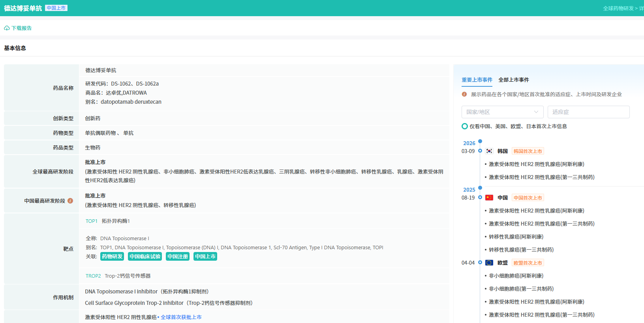Click the DNA Topoisomerase I inhibitor mechanism text
This screenshot has height=323, width=644.
(x=147, y=291)
